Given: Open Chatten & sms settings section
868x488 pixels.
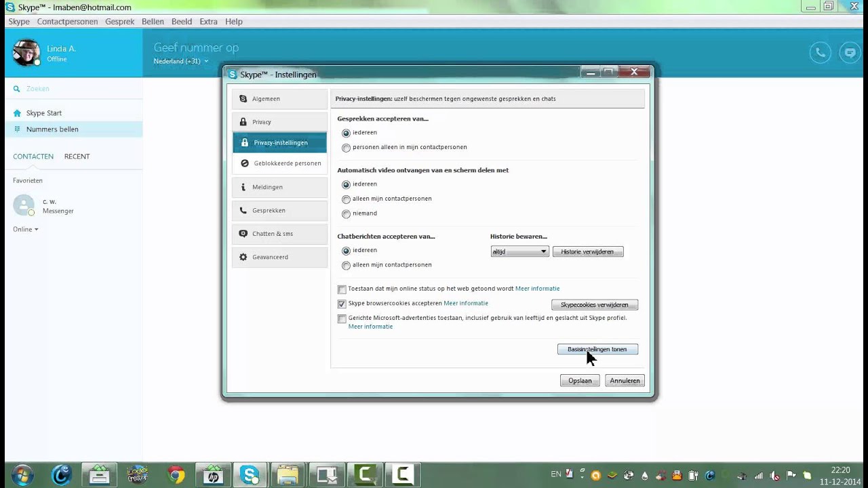Looking at the screenshot, I should pyautogui.click(x=279, y=234).
